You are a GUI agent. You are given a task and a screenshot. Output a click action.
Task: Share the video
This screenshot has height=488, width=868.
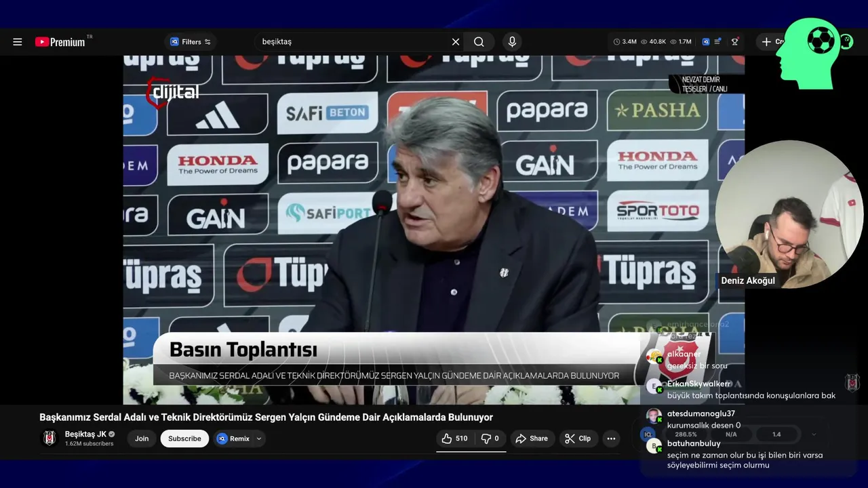click(532, 439)
